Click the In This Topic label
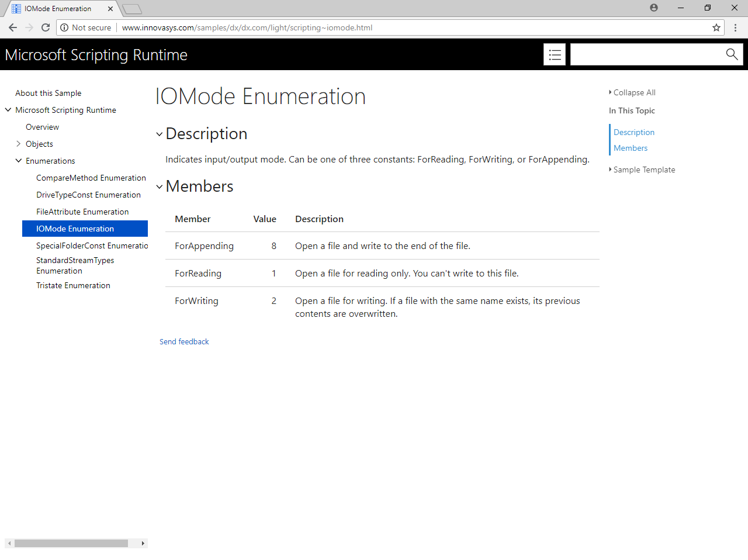 coord(632,110)
